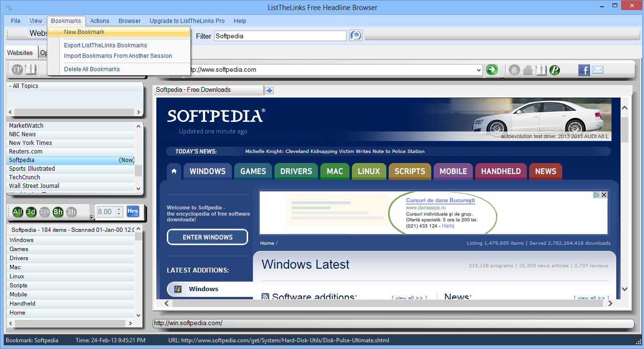Select the 'Softpedia - Free Downloads' browser tab
This screenshot has width=644, height=349.
[x=208, y=90]
